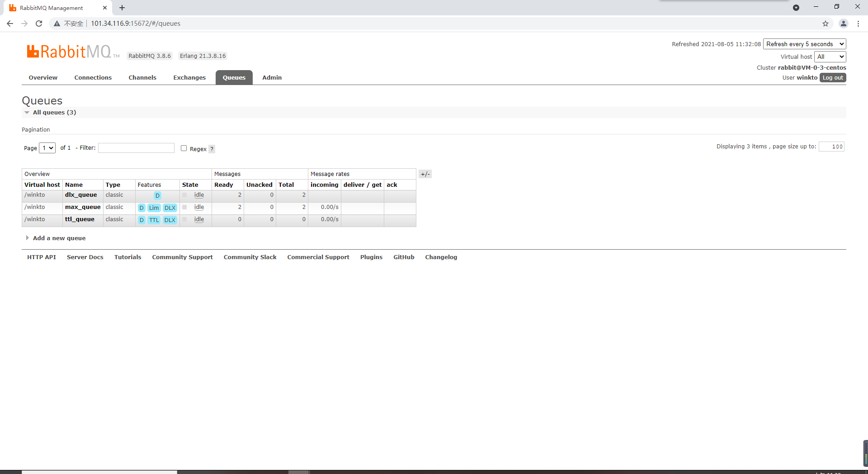The height and width of the screenshot is (474, 868).
Task: Open the browser profile avatar
Action: 843,24
